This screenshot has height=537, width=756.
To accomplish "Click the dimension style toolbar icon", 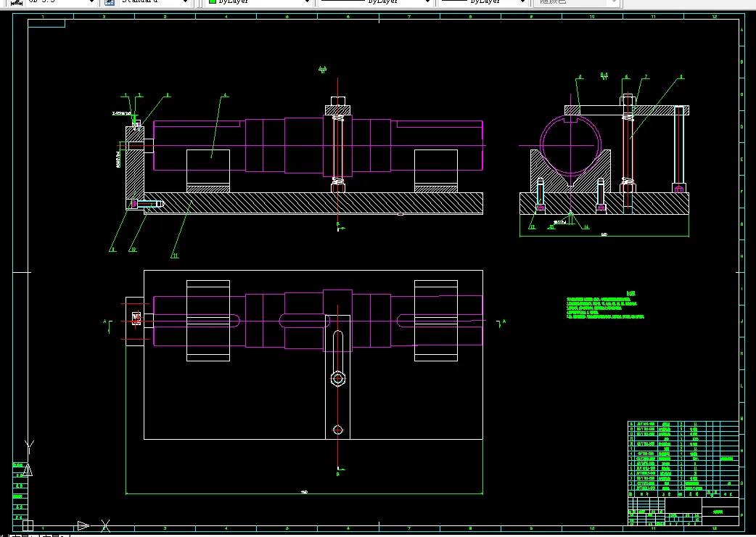I will pos(17,2).
